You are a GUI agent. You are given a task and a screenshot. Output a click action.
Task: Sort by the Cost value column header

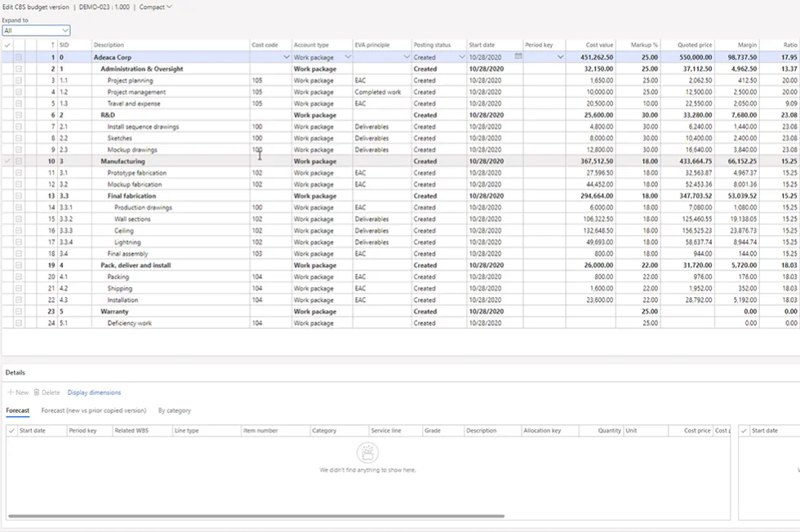tap(599, 45)
